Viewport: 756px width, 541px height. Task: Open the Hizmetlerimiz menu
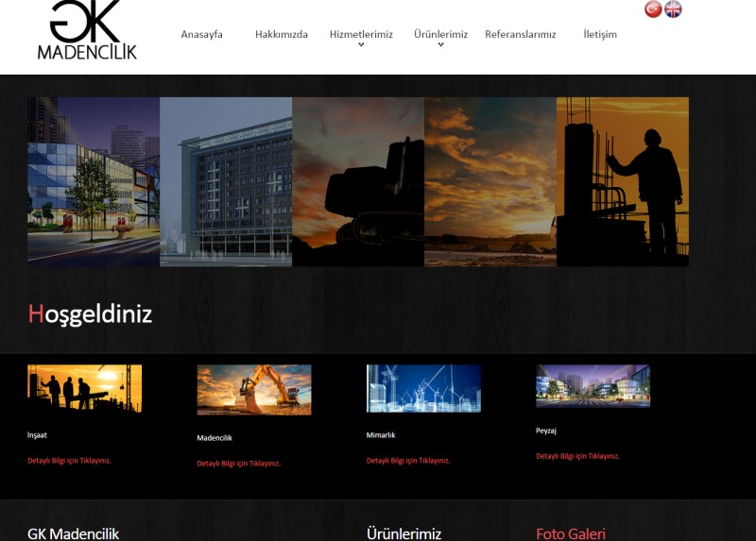[x=361, y=34]
